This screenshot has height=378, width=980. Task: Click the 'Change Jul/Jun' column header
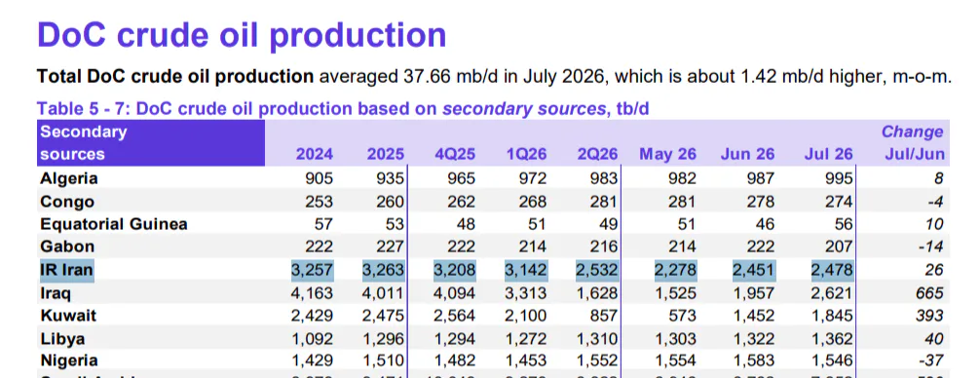click(913, 143)
